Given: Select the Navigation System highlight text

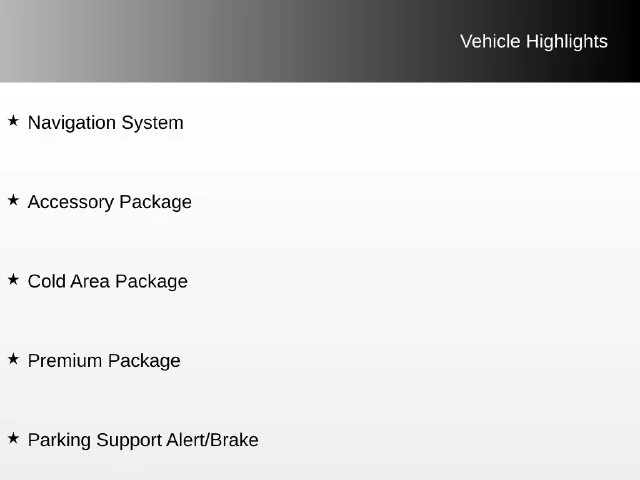Looking at the screenshot, I should click(106, 123).
